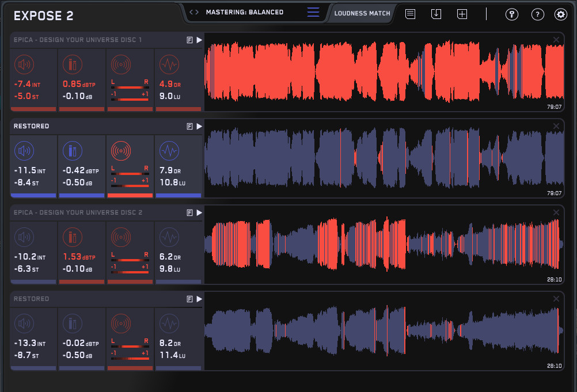Screen dimensions: 577x392
Task: Click the peak meter icon above -0.42 dBTP
Action: 73,151
